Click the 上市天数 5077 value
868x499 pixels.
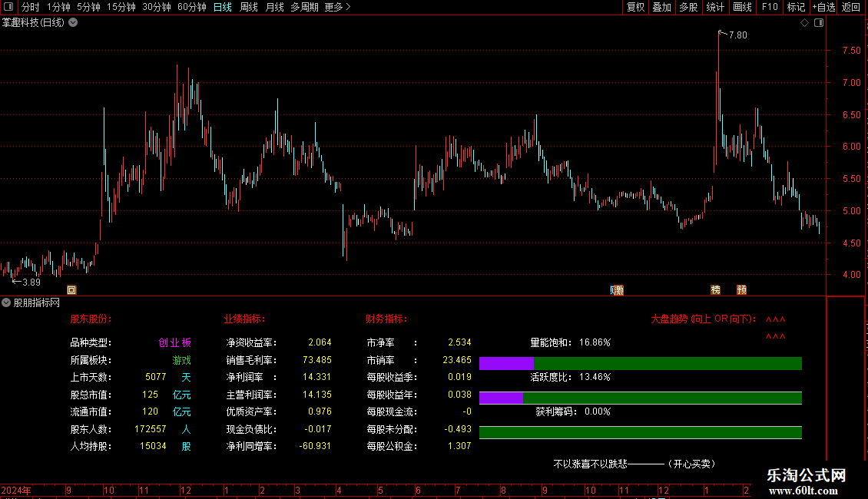156,377
